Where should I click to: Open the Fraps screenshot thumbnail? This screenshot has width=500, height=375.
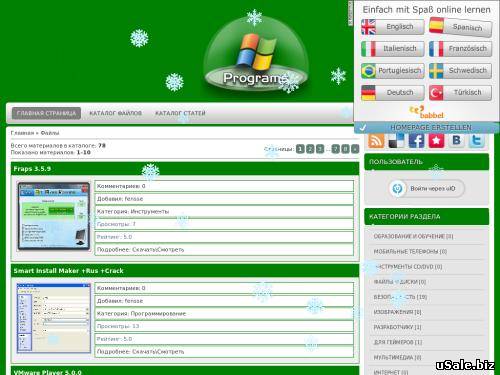[54, 216]
